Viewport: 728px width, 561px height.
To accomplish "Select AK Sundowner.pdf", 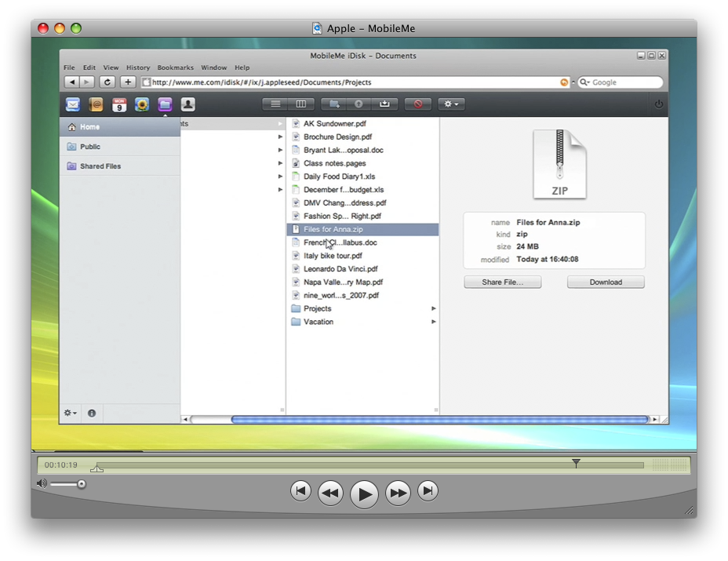I will (x=362, y=123).
